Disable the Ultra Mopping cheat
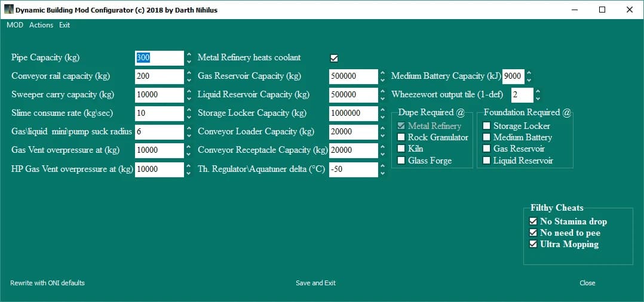 [533, 244]
